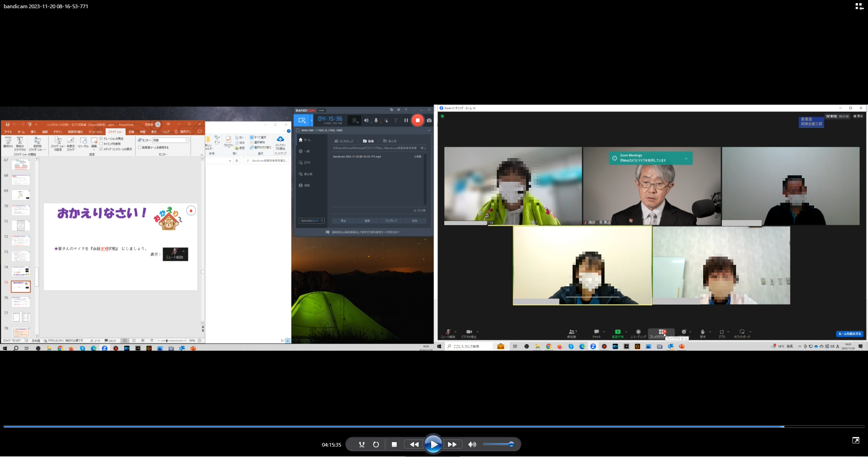Click リハーサル icon in PowerPoint ribbon
The image size is (868, 458).
click(83, 142)
